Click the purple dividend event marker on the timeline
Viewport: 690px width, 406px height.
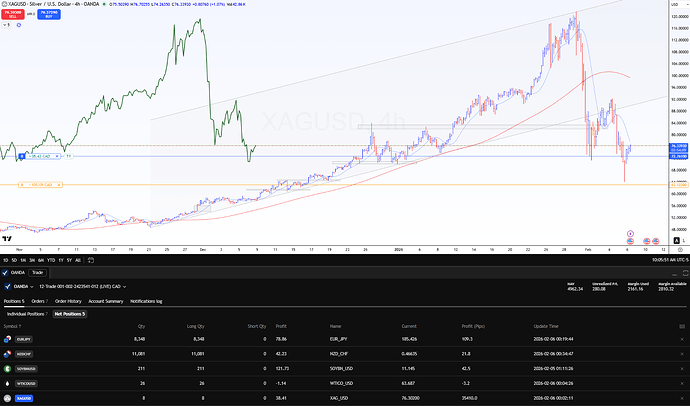tap(630, 234)
